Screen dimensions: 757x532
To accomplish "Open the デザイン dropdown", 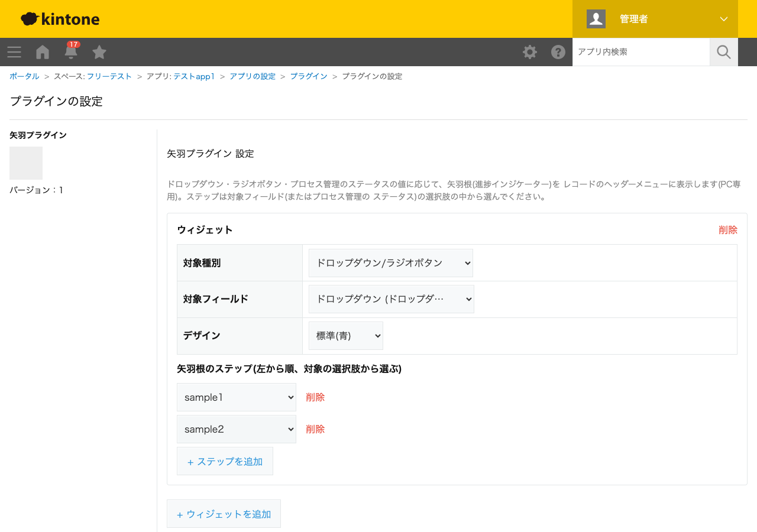I will (346, 336).
